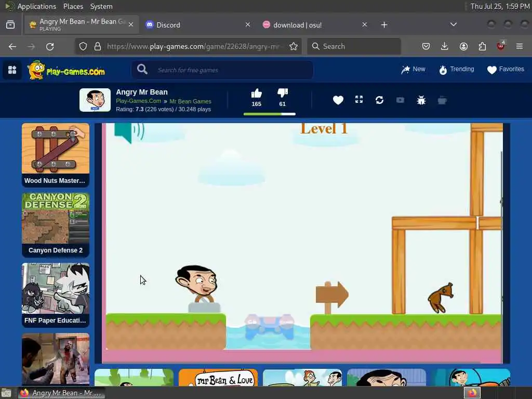Switch to the Angry Mr Bean tab

[x=82, y=25]
